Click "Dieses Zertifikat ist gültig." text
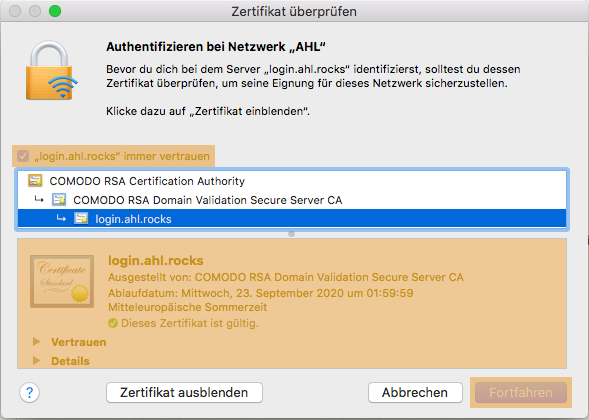589x420 pixels. pos(190,323)
